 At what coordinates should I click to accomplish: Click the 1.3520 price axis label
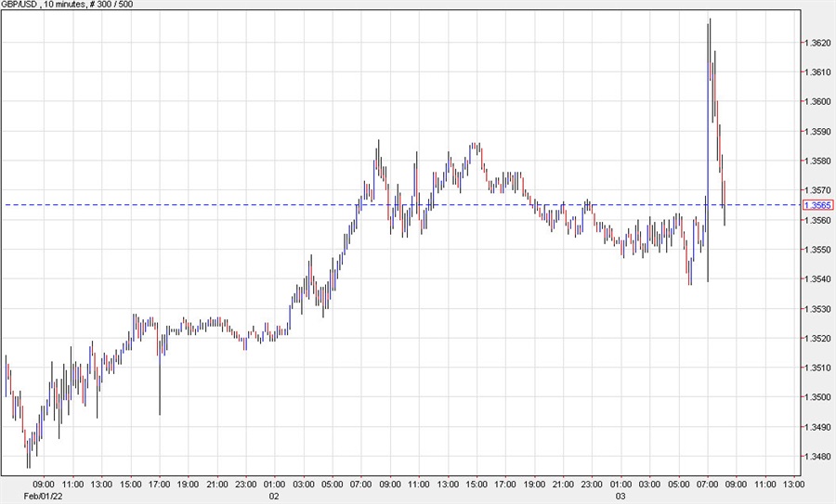pyautogui.click(x=819, y=338)
